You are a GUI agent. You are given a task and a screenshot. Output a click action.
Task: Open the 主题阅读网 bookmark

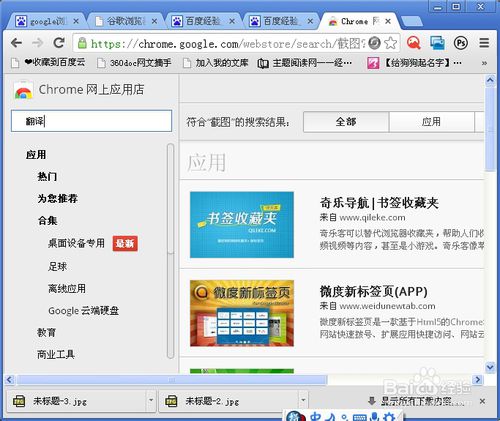305,63
